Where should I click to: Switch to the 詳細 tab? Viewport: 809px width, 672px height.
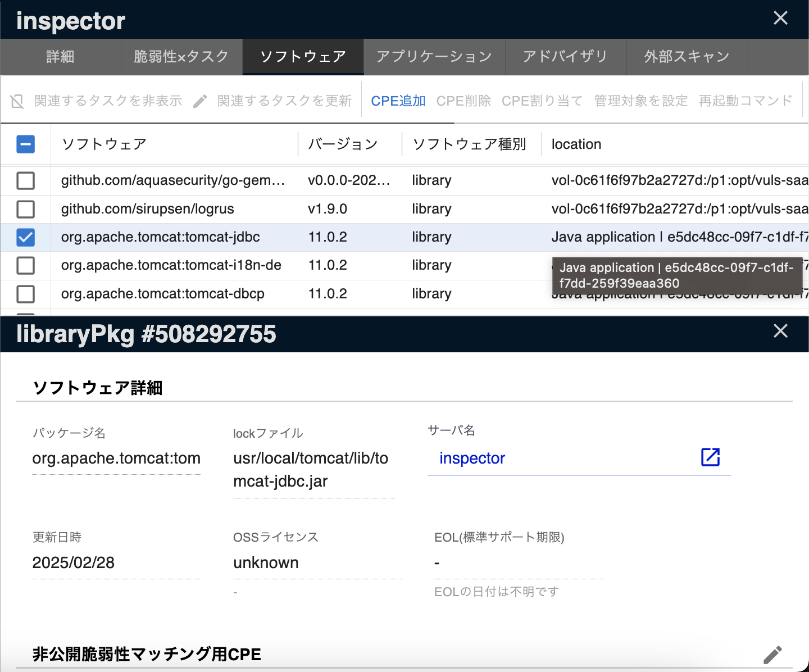60,57
